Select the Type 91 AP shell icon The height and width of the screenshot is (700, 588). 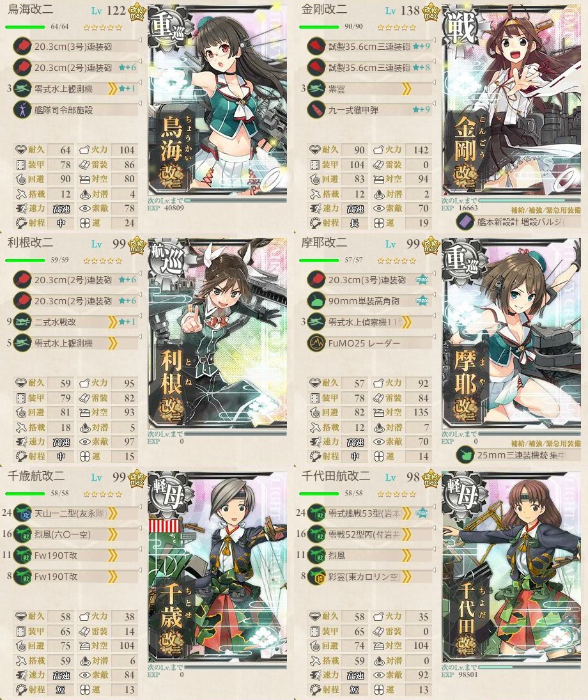coord(316,110)
